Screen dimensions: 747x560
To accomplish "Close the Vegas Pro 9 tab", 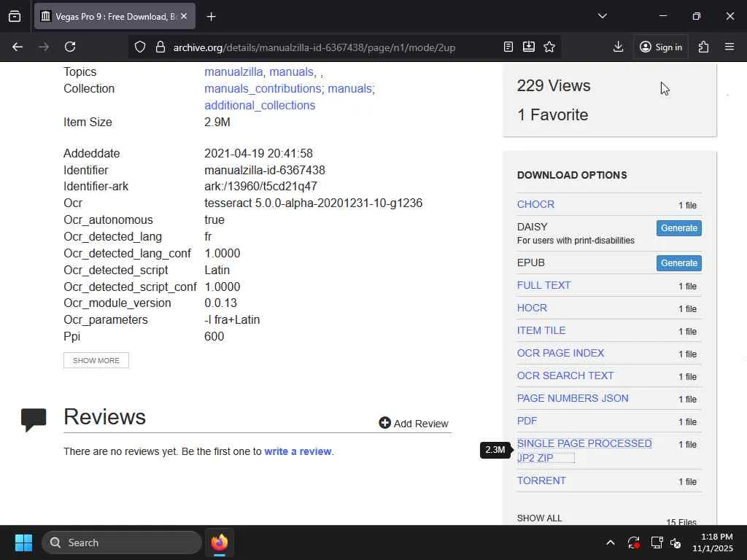I will click(184, 16).
